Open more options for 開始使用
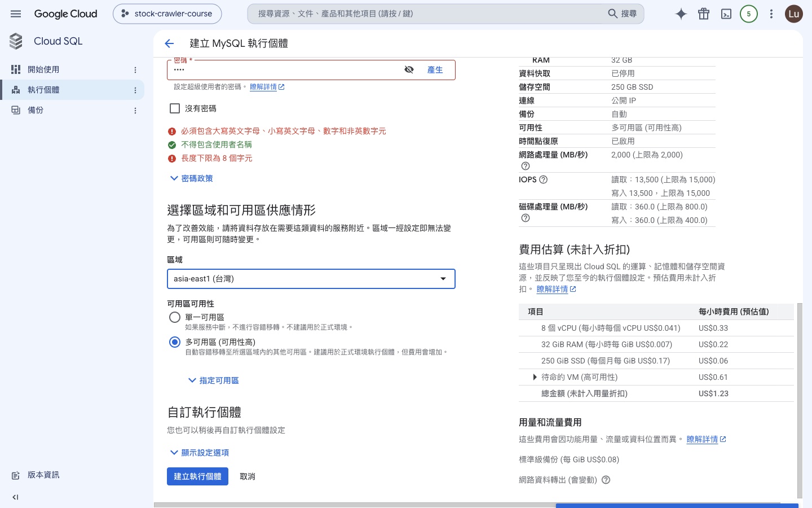Image resolution: width=812 pixels, height=508 pixels. click(x=135, y=70)
